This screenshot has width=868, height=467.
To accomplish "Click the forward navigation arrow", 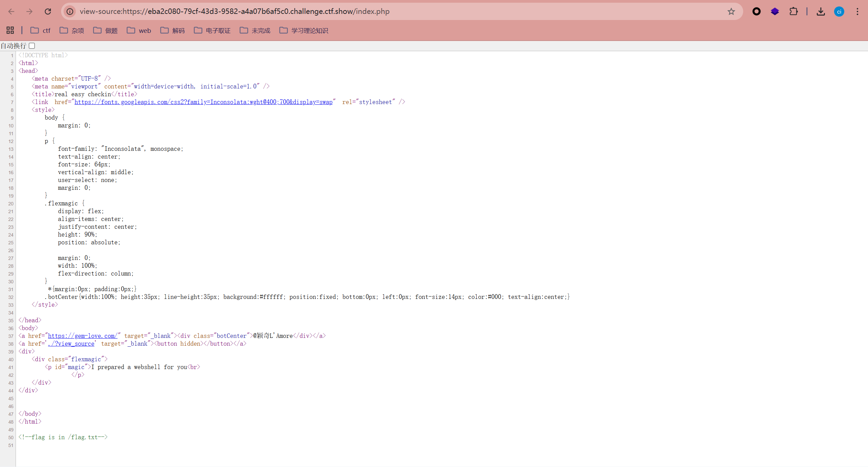I will (x=30, y=12).
